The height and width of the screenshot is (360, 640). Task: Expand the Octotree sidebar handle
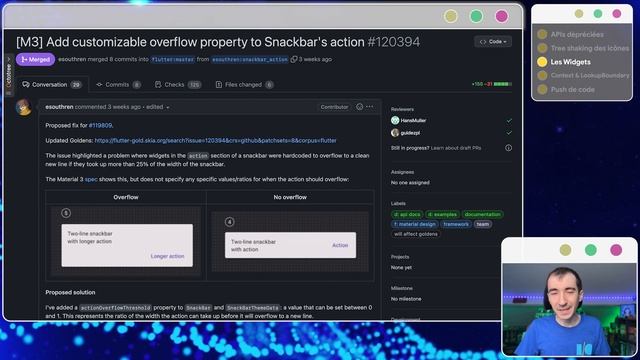9,76
